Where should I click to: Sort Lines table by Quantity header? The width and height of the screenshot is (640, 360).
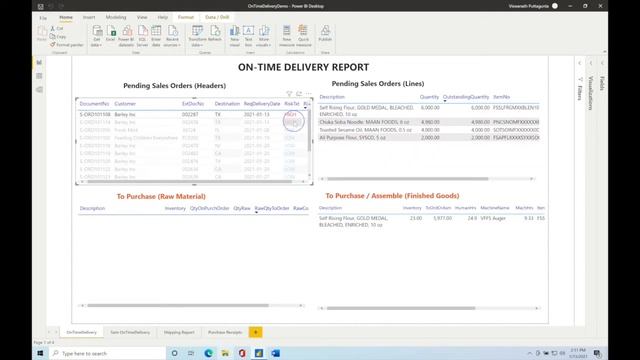click(x=429, y=97)
